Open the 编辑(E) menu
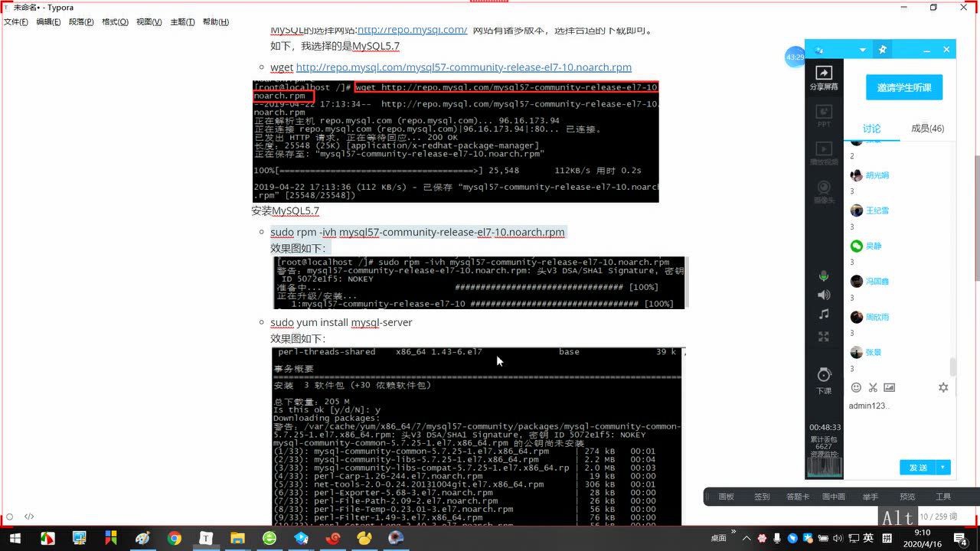This screenshot has height=551, width=980. (x=48, y=22)
